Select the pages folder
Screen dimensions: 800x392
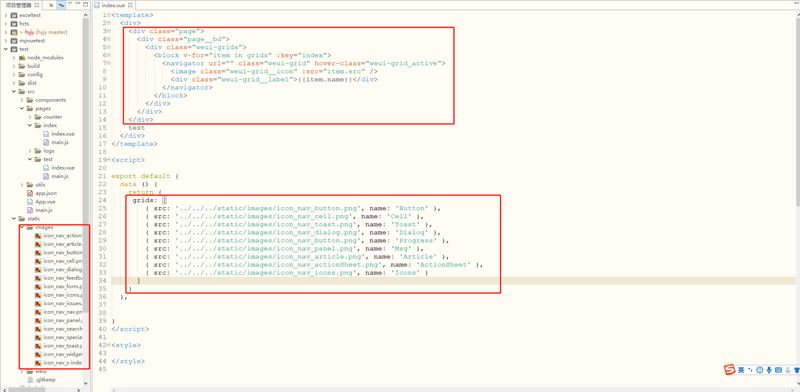click(43, 108)
